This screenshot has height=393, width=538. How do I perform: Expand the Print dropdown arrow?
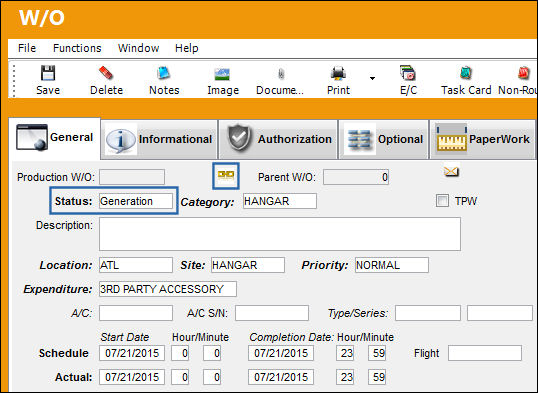pyautogui.click(x=372, y=78)
